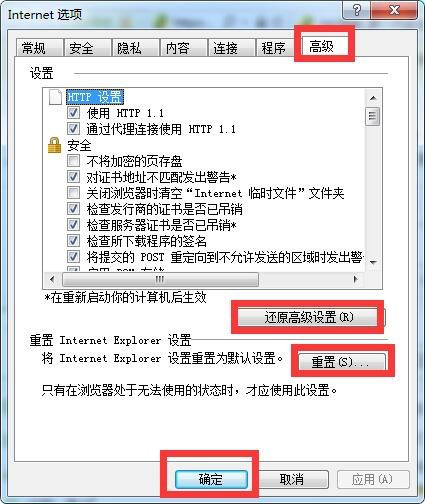Click horizontal scrollbar left arrow
The height and width of the screenshot is (504, 425).
(x=52, y=279)
